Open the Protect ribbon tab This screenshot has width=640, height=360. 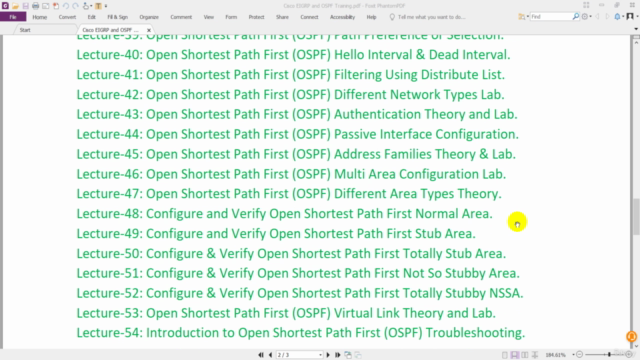point(256,17)
